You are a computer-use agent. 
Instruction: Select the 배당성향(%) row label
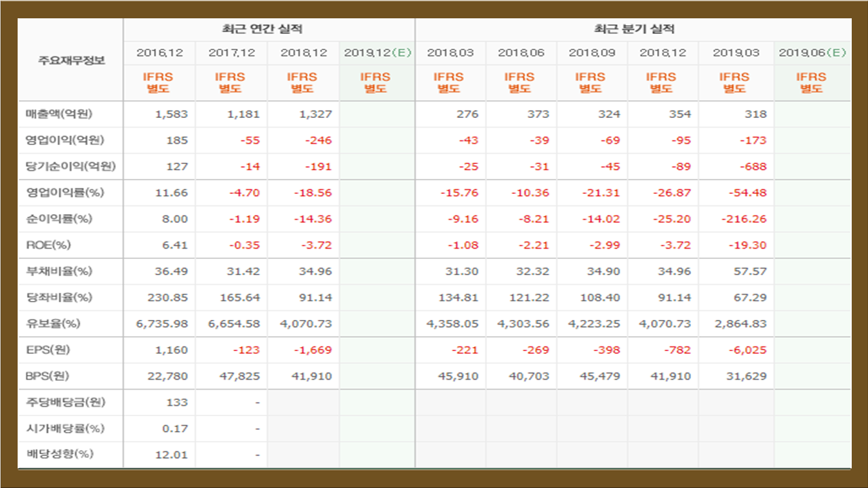pyautogui.click(x=59, y=455)
